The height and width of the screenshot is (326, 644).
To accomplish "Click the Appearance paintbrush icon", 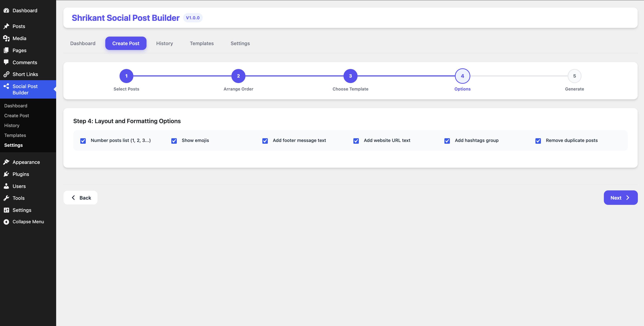I will (6, 162).
